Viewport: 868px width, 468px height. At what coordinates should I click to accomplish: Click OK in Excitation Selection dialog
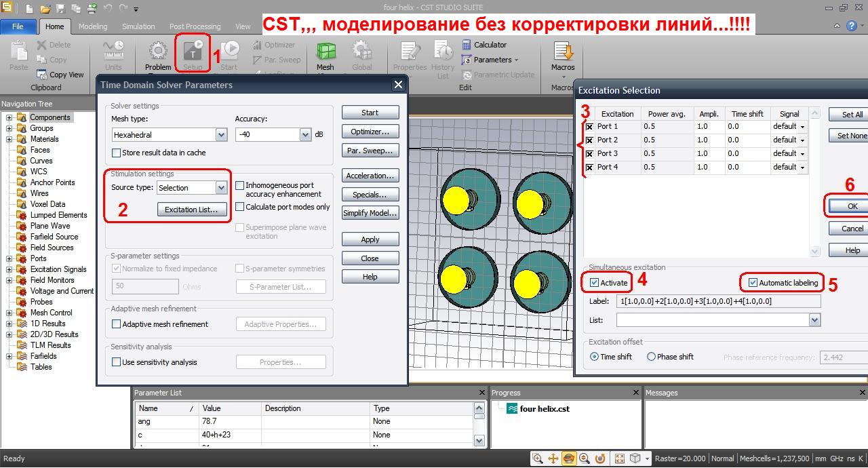(x=848, y=206)
